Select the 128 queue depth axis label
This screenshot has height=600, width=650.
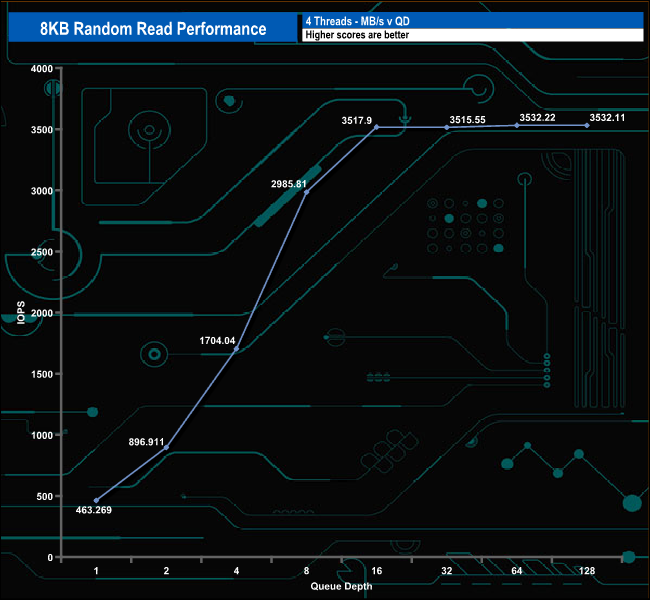click(586, 573)
